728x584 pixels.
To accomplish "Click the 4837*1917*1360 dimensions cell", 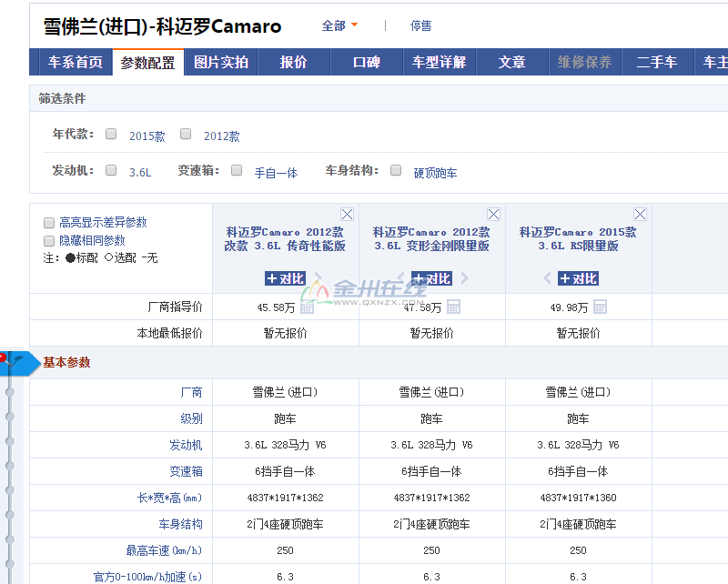I will (x=578, y=498).
